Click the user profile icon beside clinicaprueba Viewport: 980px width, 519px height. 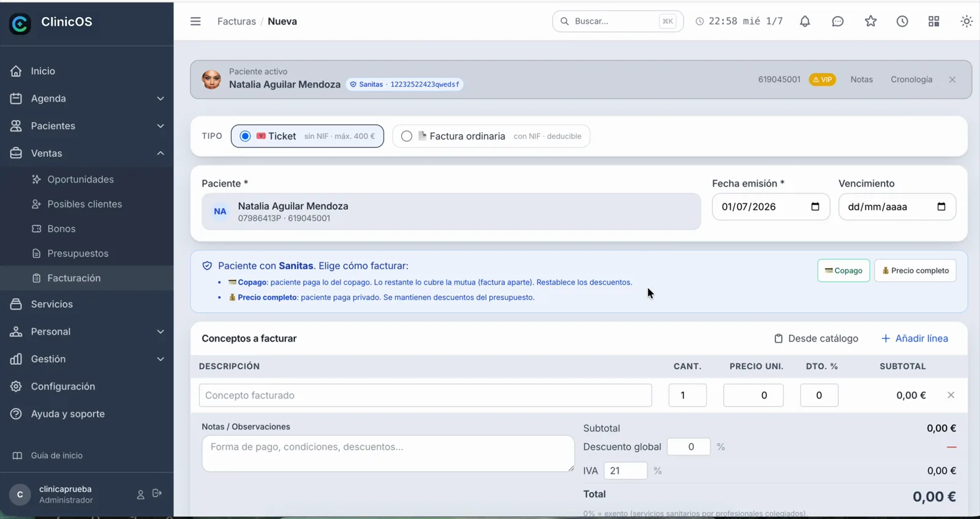coord(140,494)
